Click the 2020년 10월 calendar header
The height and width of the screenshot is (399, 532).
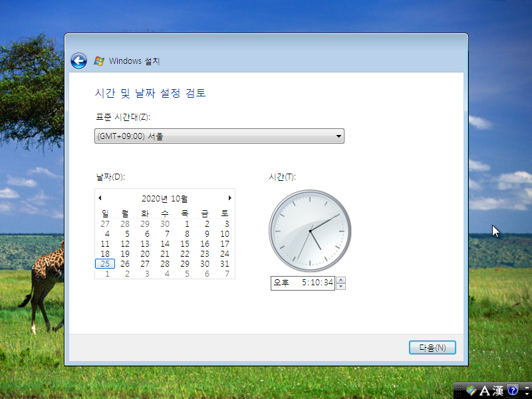pos(164,198)
